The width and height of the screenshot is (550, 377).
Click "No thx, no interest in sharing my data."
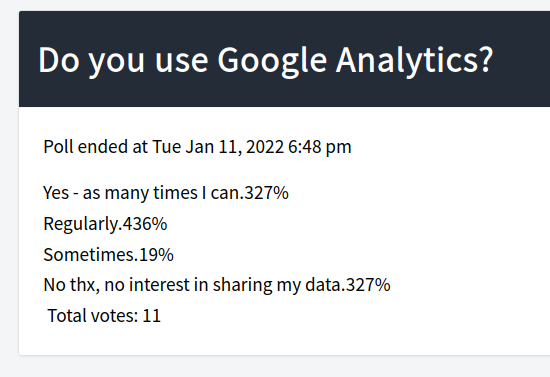click(194, 285)
